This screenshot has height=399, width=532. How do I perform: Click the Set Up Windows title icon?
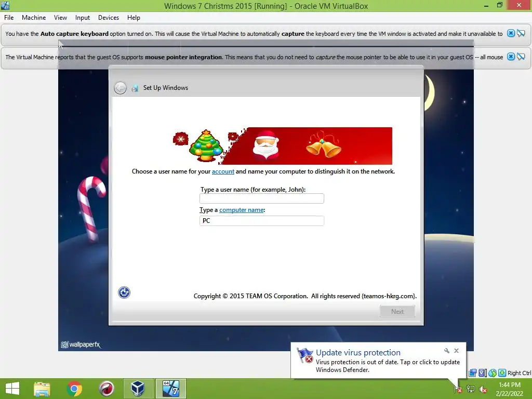point(135,88)
